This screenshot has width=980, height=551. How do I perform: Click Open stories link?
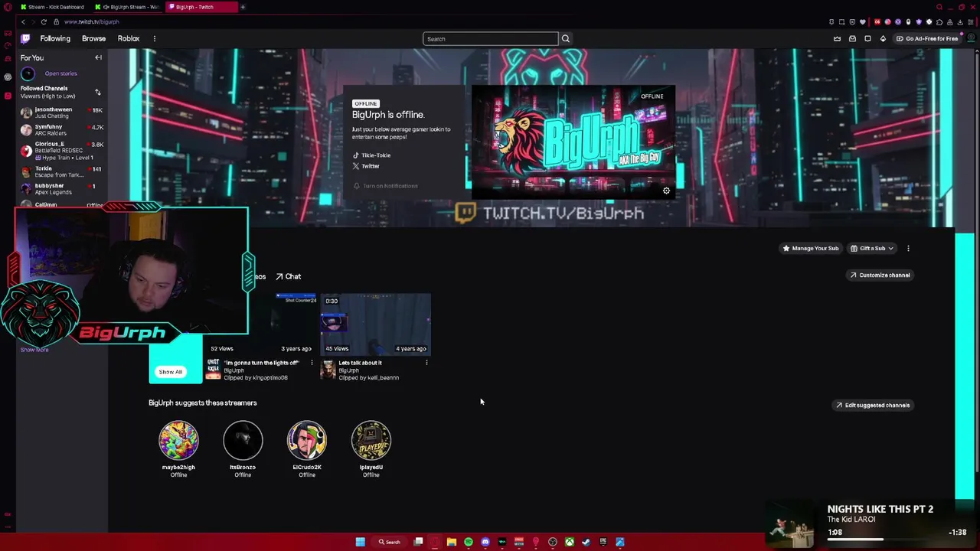tap(60, 73)
